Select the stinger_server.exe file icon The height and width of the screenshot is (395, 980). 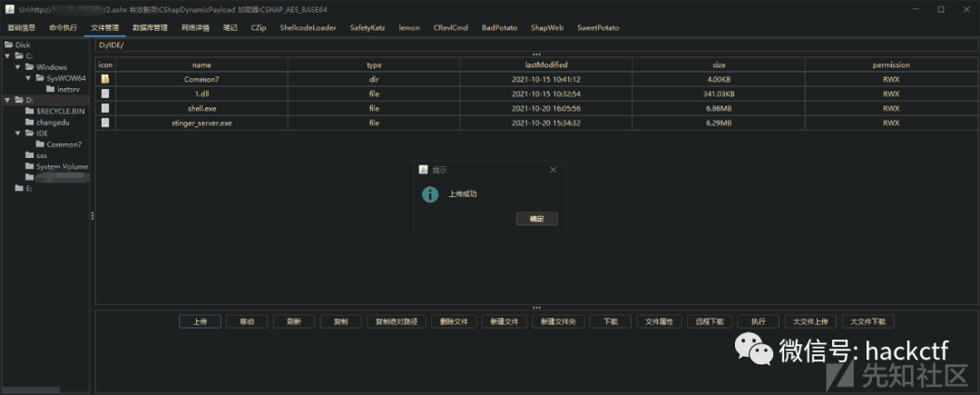(x=105, y=123)
